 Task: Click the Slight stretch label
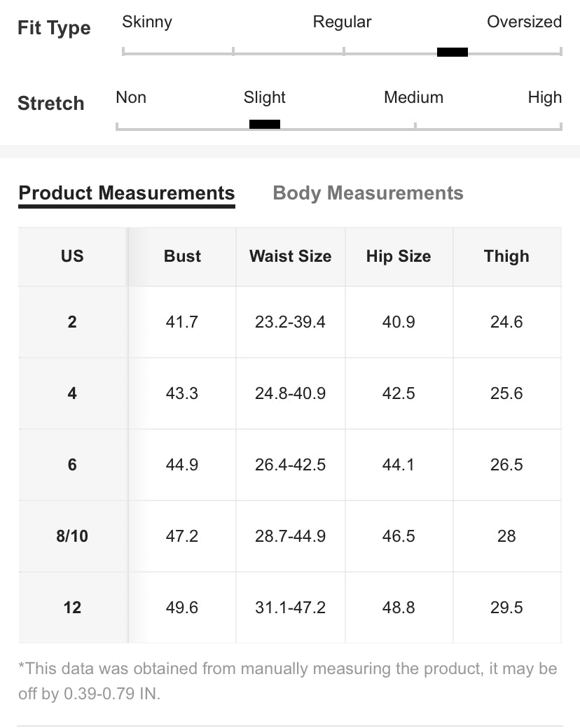[x=265, y=97]
